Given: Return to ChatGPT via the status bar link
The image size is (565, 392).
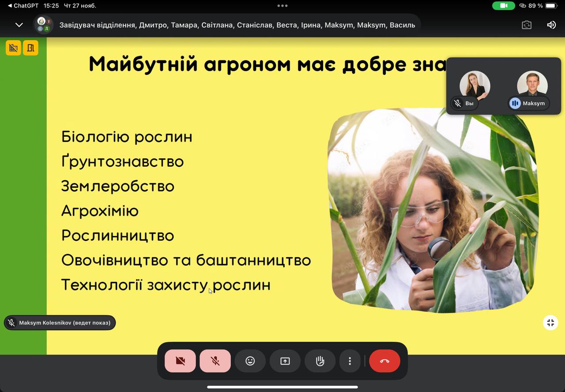Looking at the screenshot, I should click(x=23, y=6).
